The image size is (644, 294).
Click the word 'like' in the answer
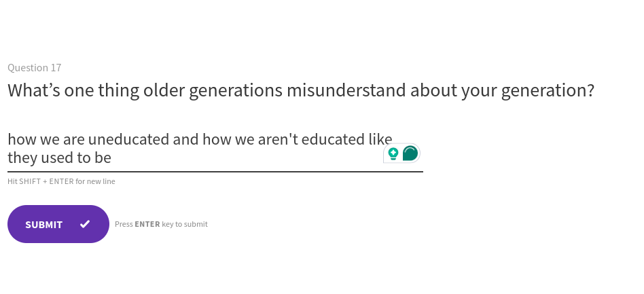380,140
